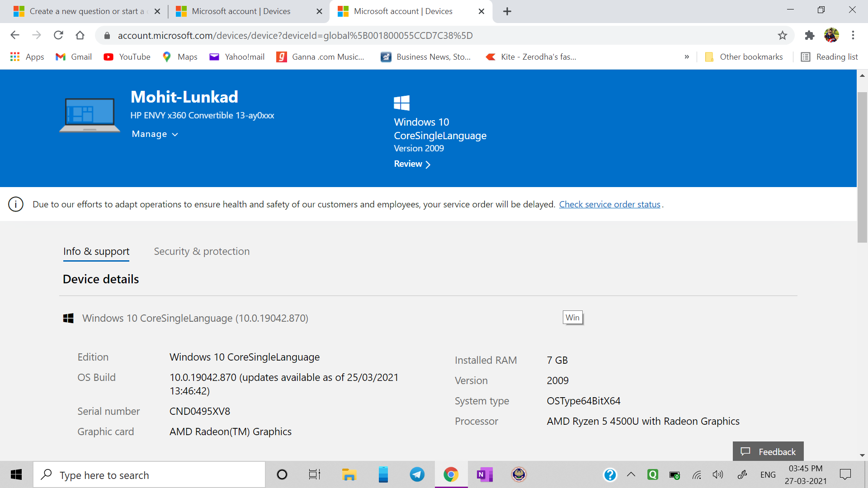Open the Windows Start menu

click(x=16, y=474)
